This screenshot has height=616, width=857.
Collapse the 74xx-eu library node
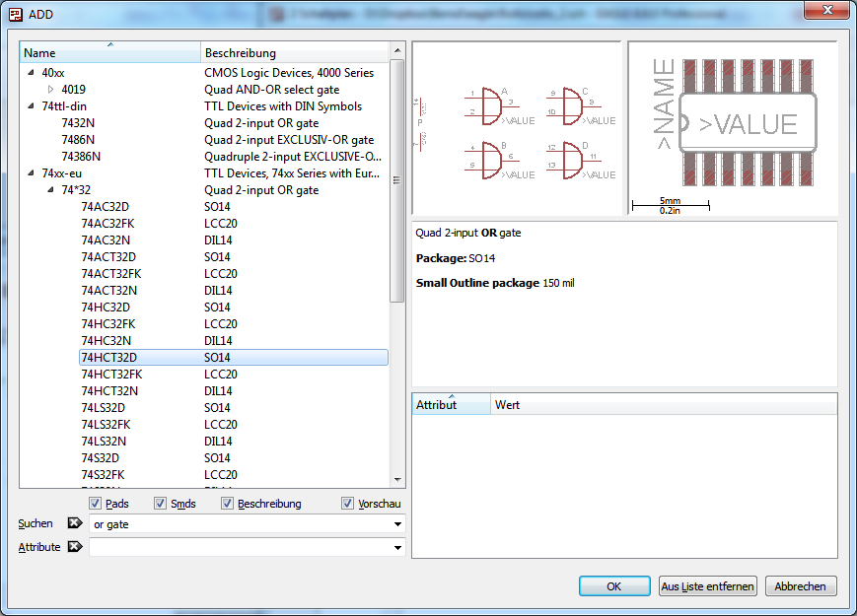(32, 173)
